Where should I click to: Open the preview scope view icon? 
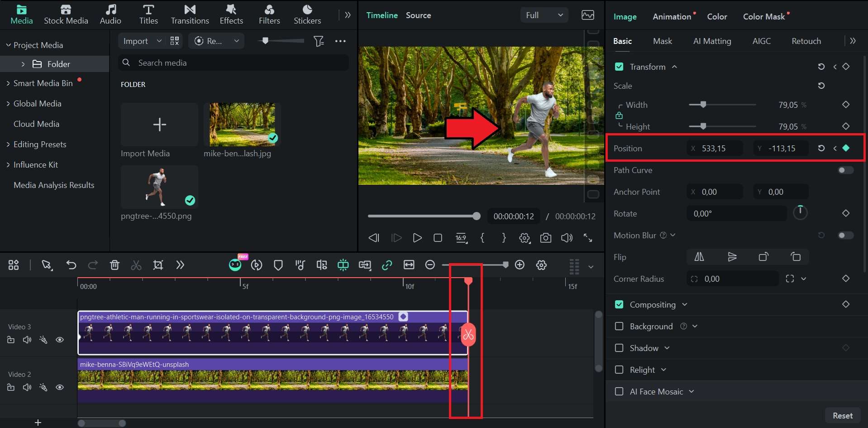click(588, 15)
